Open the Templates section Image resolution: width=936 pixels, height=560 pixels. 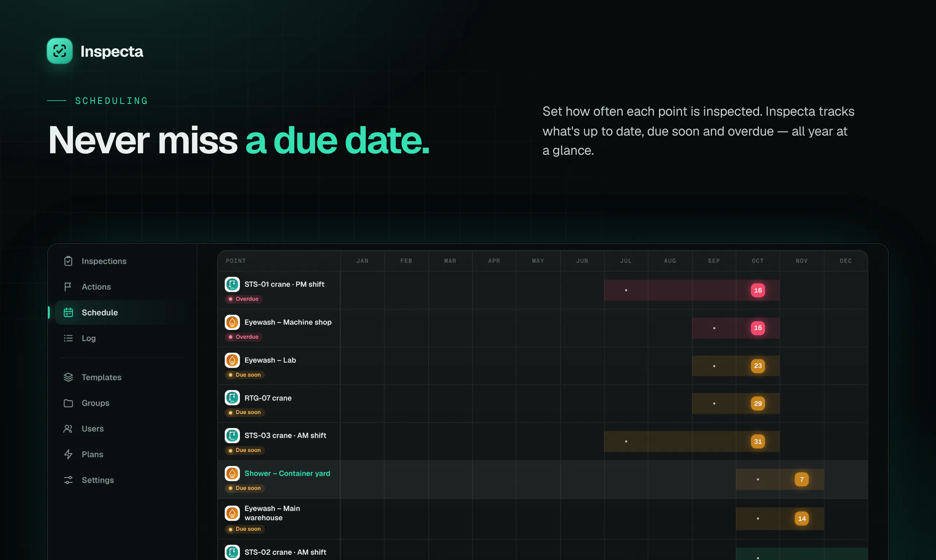pyautogui.click(x=123, y=377)
